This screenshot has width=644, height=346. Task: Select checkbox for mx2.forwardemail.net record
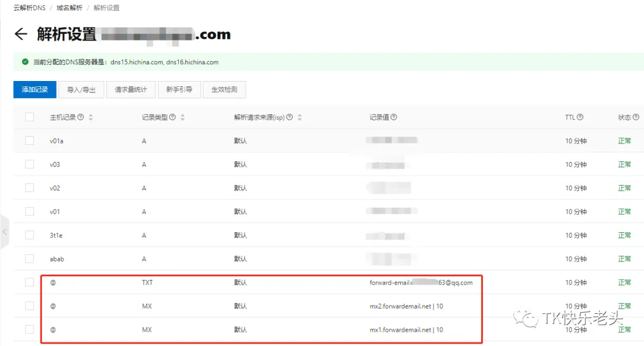click(x=30, y=306)
